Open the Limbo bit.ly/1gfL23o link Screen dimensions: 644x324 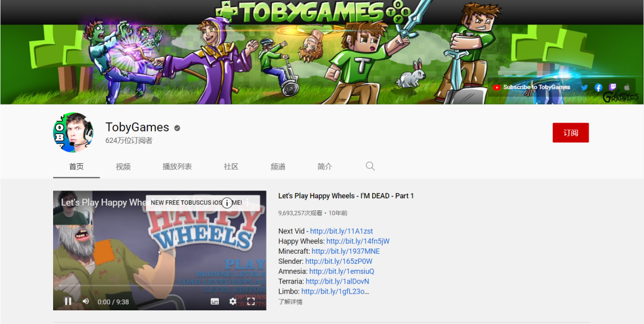point(335,292)
